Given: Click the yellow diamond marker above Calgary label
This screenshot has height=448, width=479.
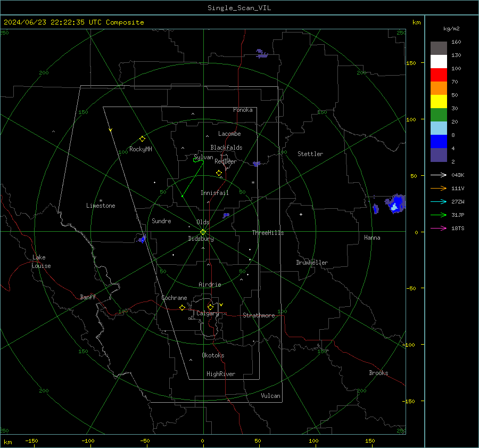Looking at the screenshot, I should click(x=210, y=307).
